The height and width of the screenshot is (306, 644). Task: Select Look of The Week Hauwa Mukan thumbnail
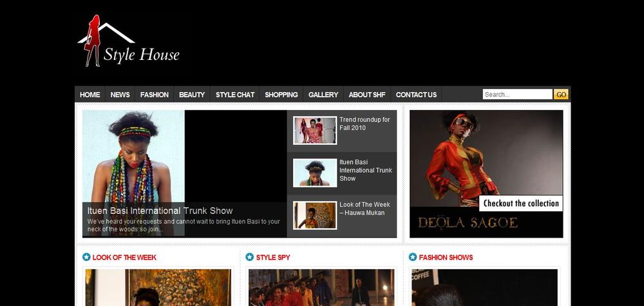[x=315, y=215]
